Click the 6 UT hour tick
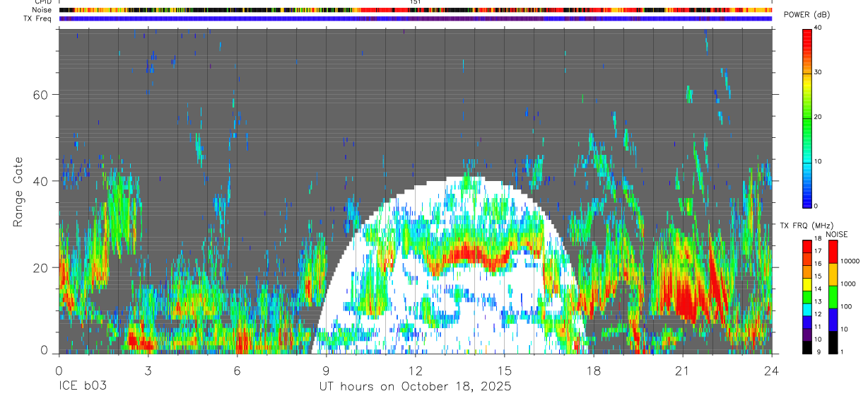868x401 pixels. tap(237, 370)
